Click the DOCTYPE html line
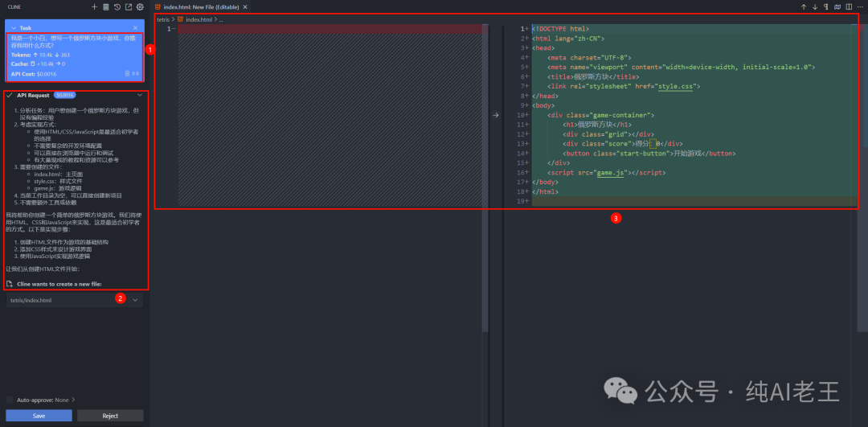Image resolution: width=868 pixels, height=427 pixels. pyautogui.click(x=560, y=29)
